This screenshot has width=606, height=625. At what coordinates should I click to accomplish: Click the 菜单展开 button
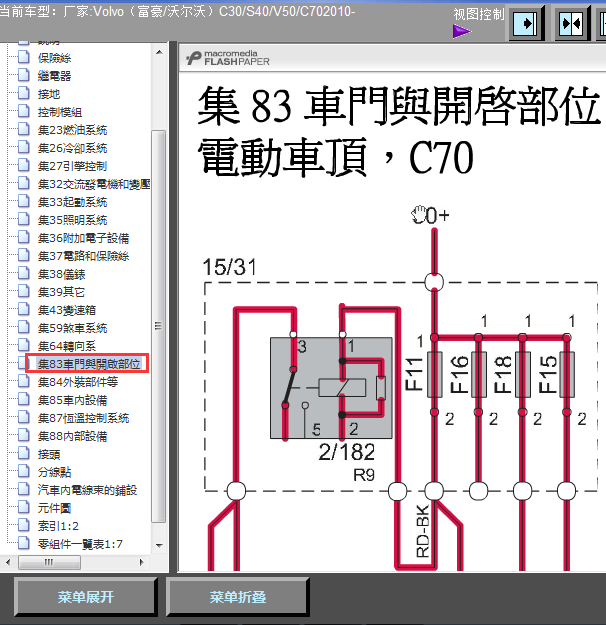(85, 597)
